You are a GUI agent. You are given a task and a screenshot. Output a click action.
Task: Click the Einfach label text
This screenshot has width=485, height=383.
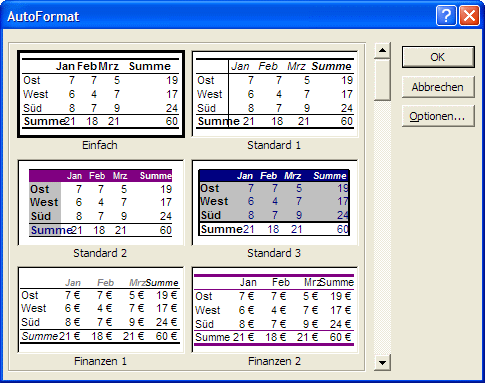[100, 145]
